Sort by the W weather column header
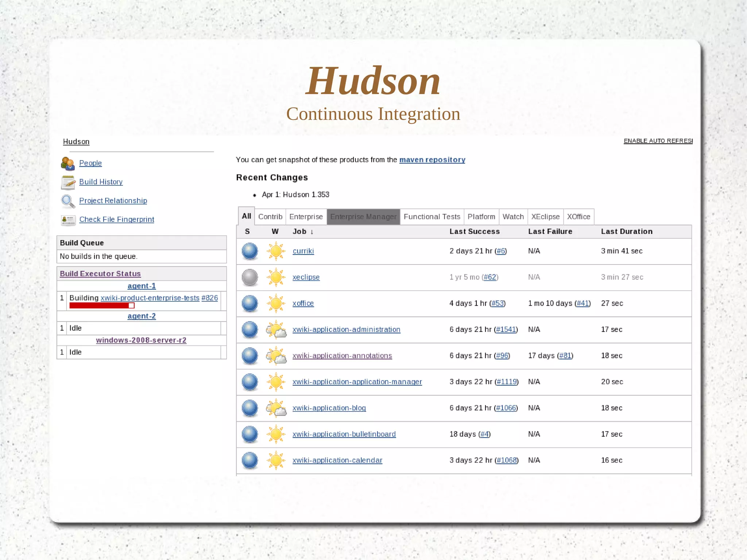Screen dimensions: 747x560 [275, 232]
